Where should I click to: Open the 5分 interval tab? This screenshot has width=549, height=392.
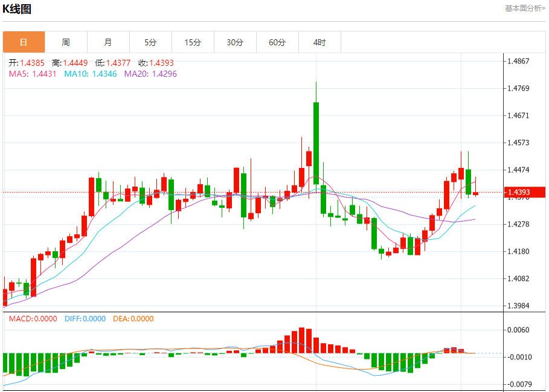(x=150, y=42)
